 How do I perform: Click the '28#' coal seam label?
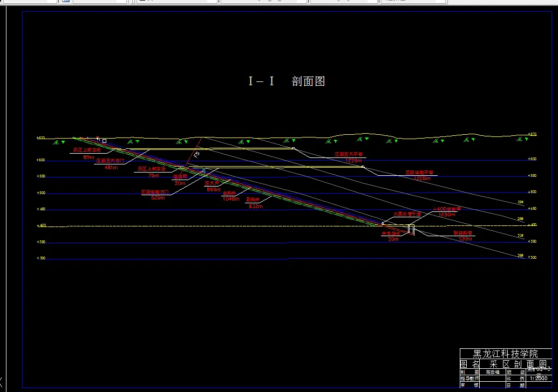pos(521,219)
